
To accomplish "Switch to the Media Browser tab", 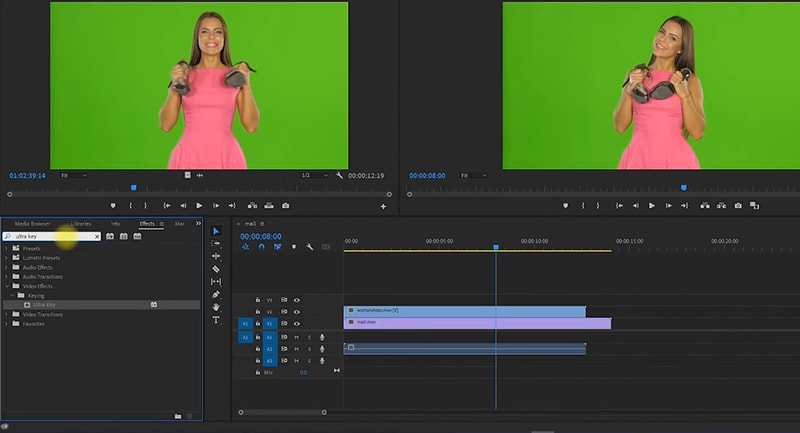I will coord(32,223).
